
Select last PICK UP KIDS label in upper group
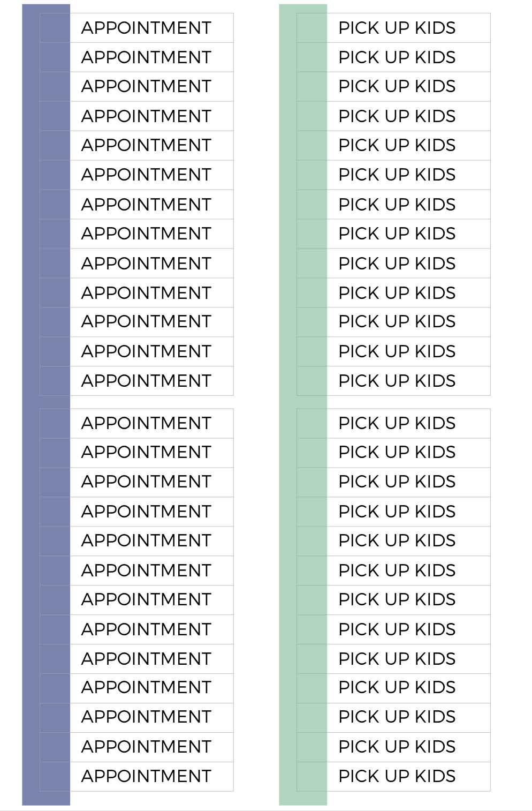[397, 381]
